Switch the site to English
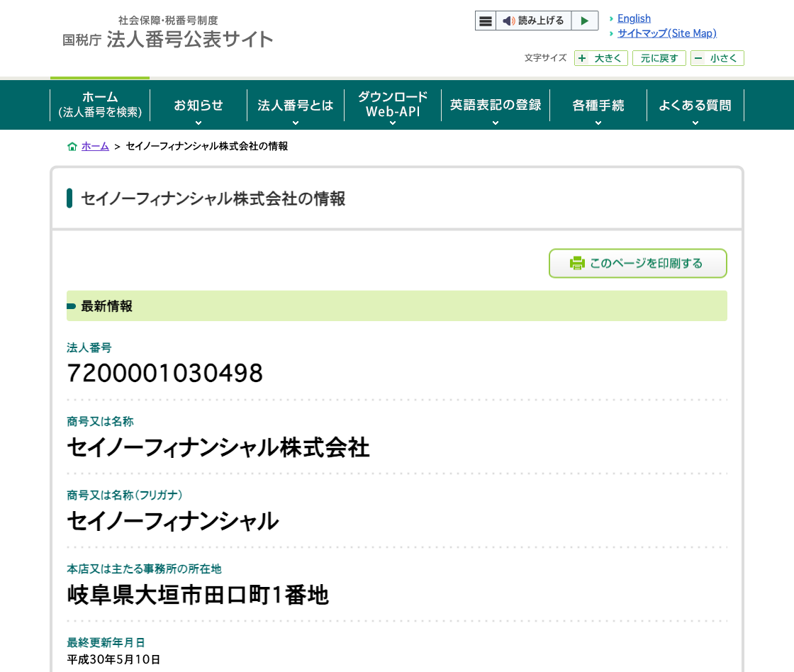 point(634,18)
